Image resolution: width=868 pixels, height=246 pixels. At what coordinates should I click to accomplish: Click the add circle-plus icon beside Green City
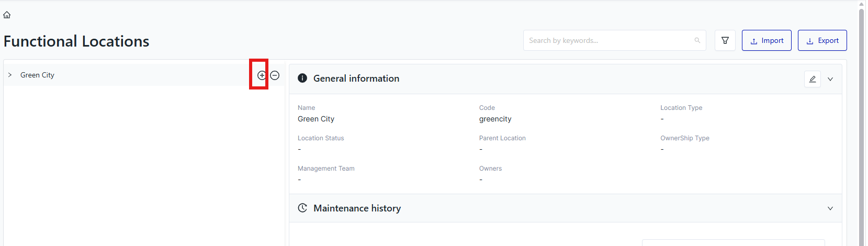(262, 75)
